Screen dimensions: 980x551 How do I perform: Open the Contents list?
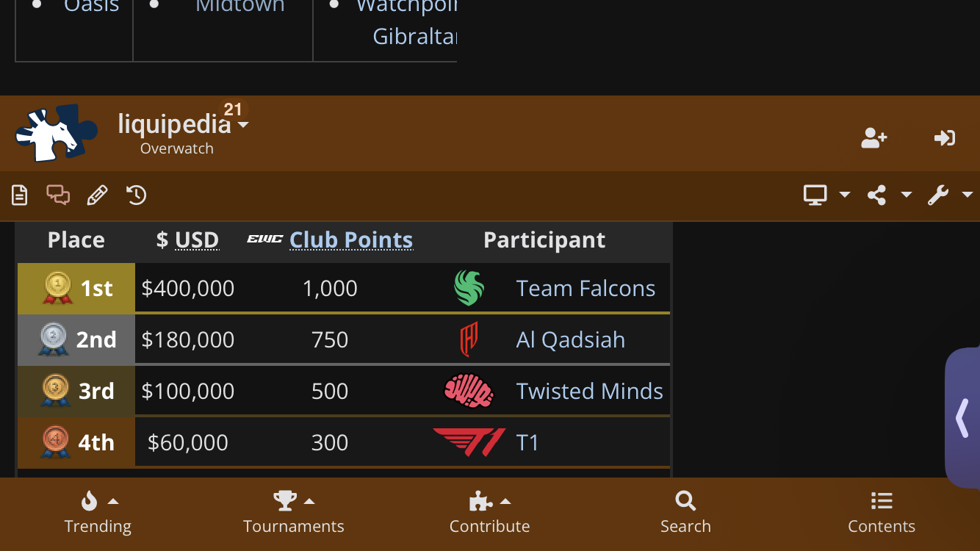pos(882,513)
